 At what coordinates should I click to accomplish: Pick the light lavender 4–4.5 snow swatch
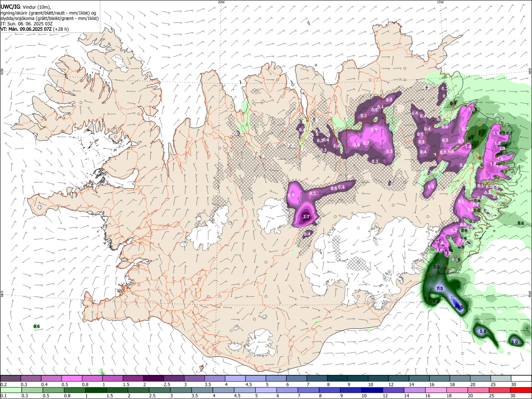(235, 379)
